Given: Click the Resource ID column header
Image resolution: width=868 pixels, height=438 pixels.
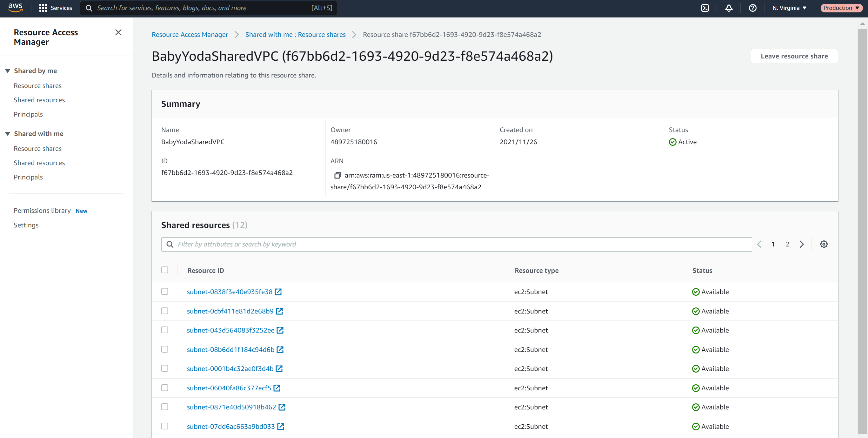Looking at the screenshot, I should (x=205, y=270).
